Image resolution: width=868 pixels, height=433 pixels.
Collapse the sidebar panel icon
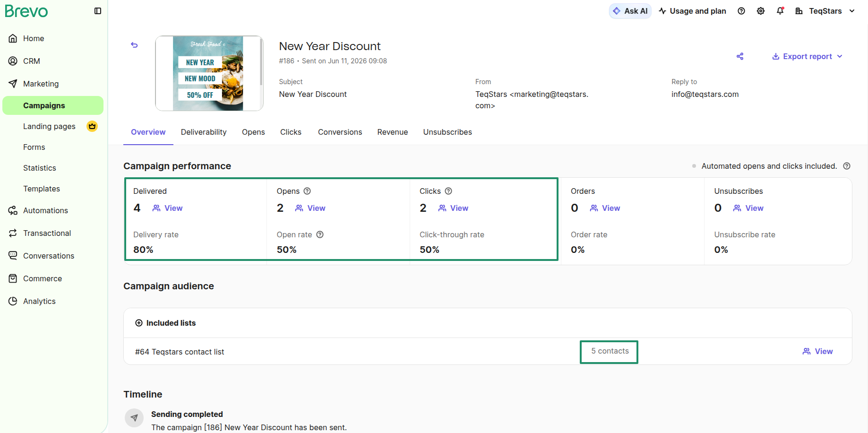point(98,11)
